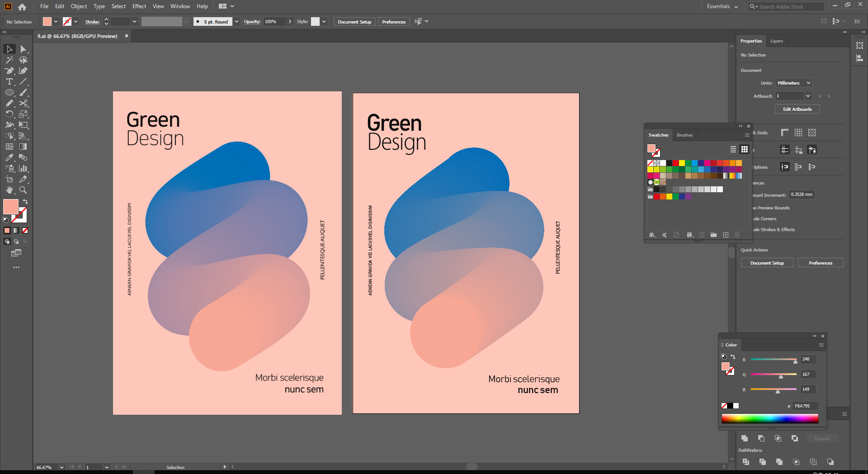Activate the Hand tool
Screen dimensions: 868x474
[x=9, y=190]
